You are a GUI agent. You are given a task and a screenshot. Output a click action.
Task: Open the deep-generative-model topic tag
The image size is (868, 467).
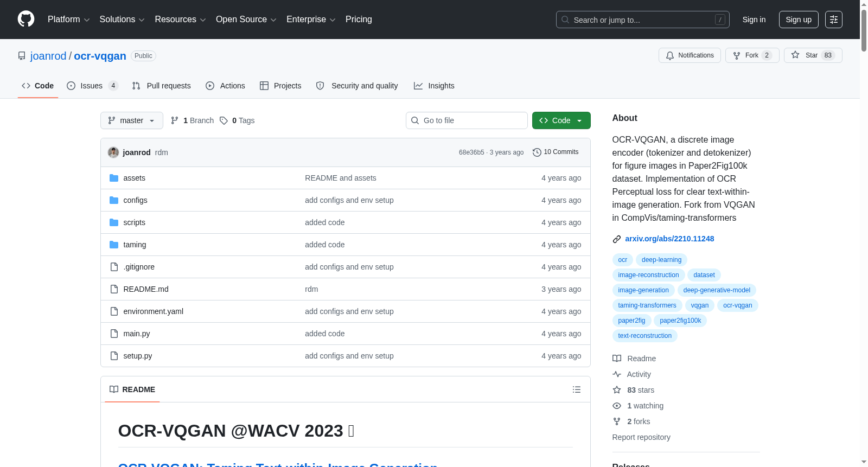click(717, 290)
